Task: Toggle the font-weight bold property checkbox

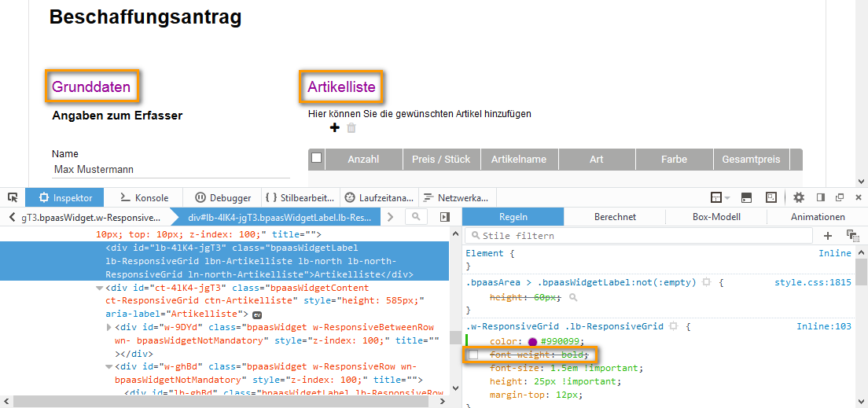Action: [x=473, y=355]
